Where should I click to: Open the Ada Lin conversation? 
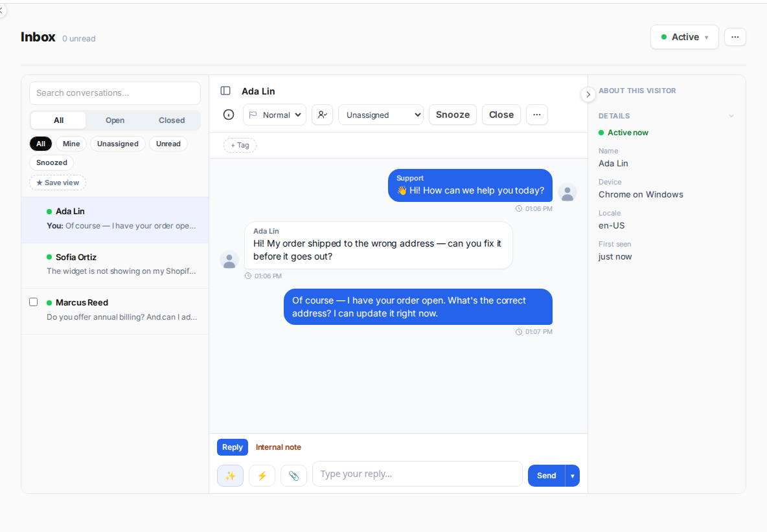(x=115, y=220)
